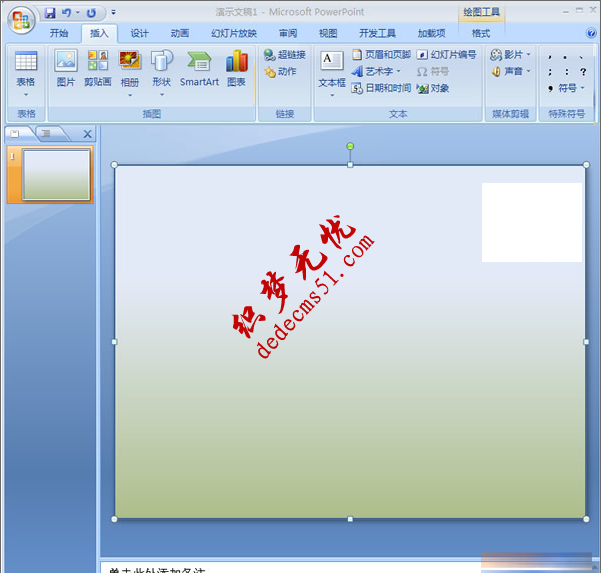Open the 开发工具 tab

pyautogui.click(x=377, y=33)
